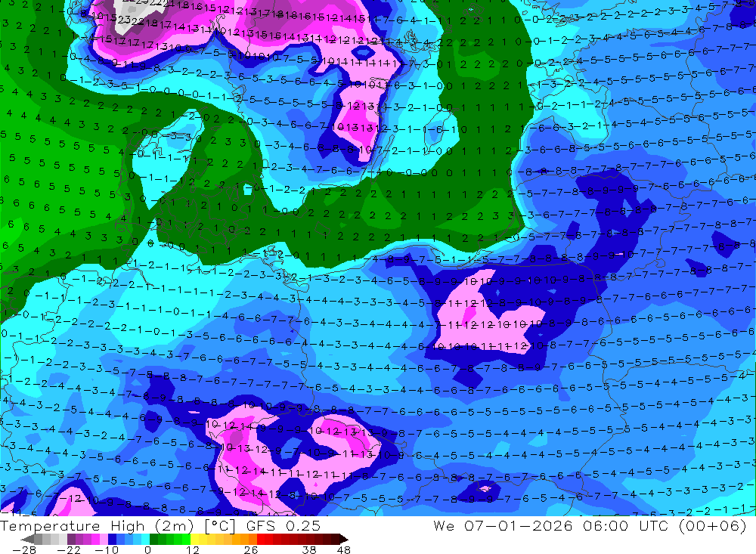Click the first yellow swatch above '12'
The width and height of the screenshot is (756, 554).
tap(194, 539)
